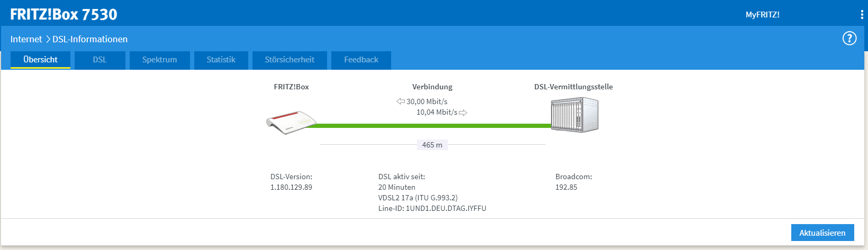Screen dimensions: 868x250
Task: Show the Störsicherheit tab
Action: (290, 60)
